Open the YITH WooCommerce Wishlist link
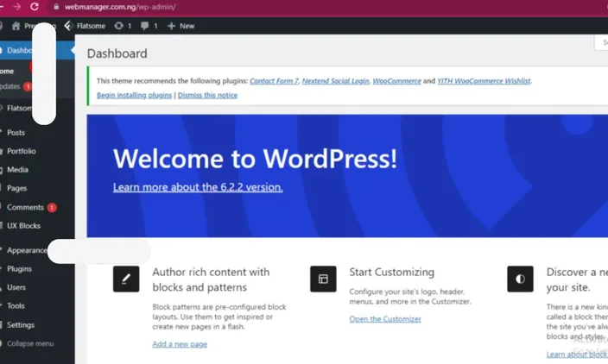This screenshot has height=364, width=608. [484, 81]
